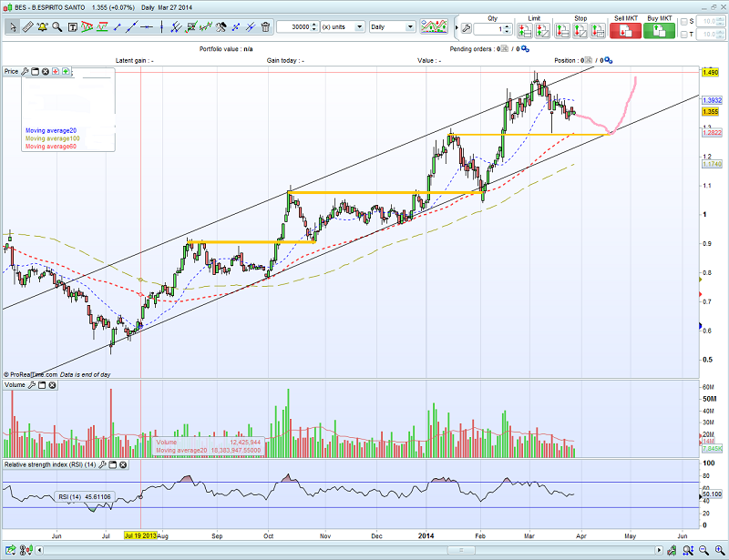Maximize the Volume panel
This screenshot has height=560, width=729.
pos(42,385)
